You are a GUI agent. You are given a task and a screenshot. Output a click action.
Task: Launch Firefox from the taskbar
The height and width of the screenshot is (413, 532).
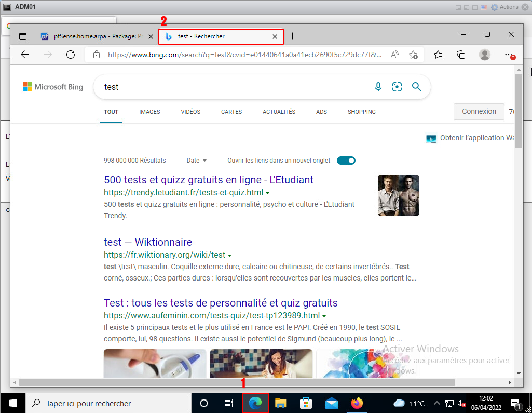[357, 403]
